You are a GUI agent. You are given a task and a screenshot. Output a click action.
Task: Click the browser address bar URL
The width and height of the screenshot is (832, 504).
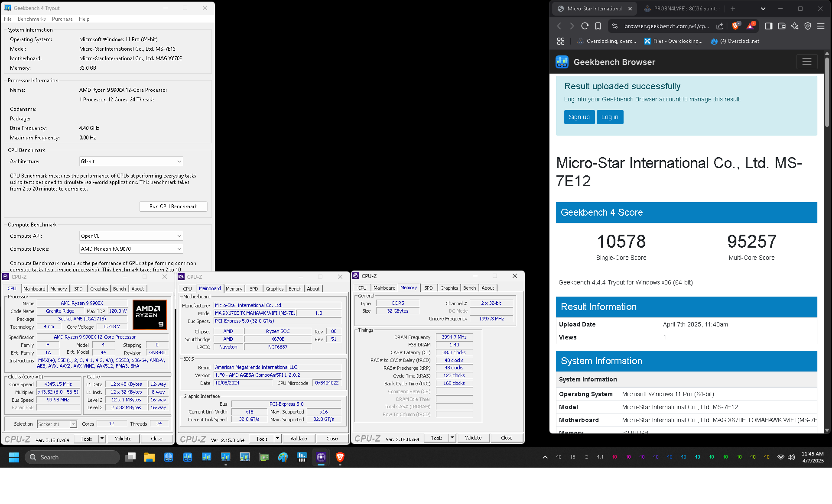pyautogui.click(x=666, y=26)
